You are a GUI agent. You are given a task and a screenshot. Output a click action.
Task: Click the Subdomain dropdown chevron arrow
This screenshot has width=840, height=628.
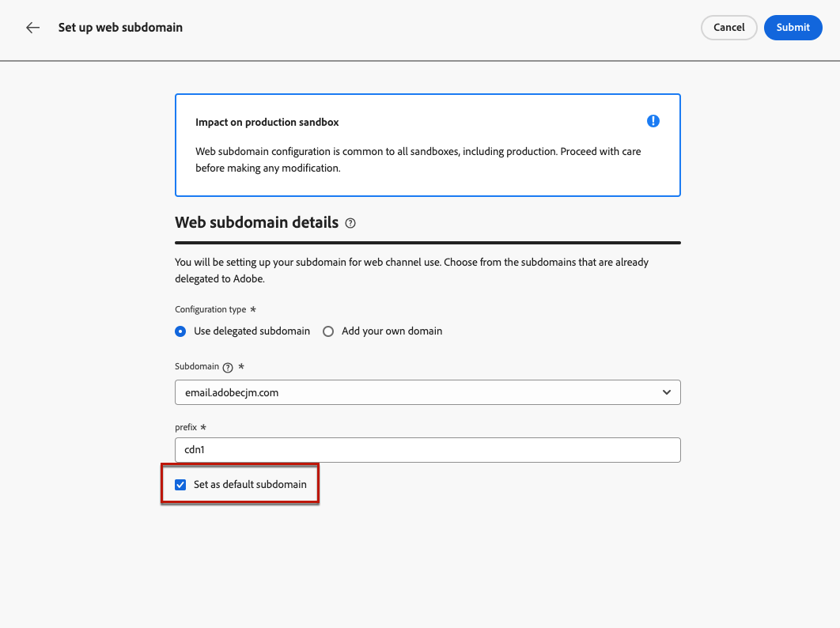(x=667, y=392)
